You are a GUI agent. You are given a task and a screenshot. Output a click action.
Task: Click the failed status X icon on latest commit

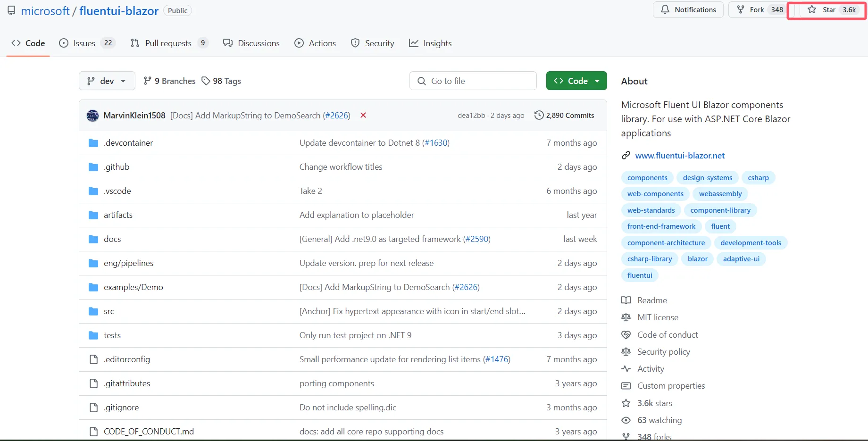363,115
